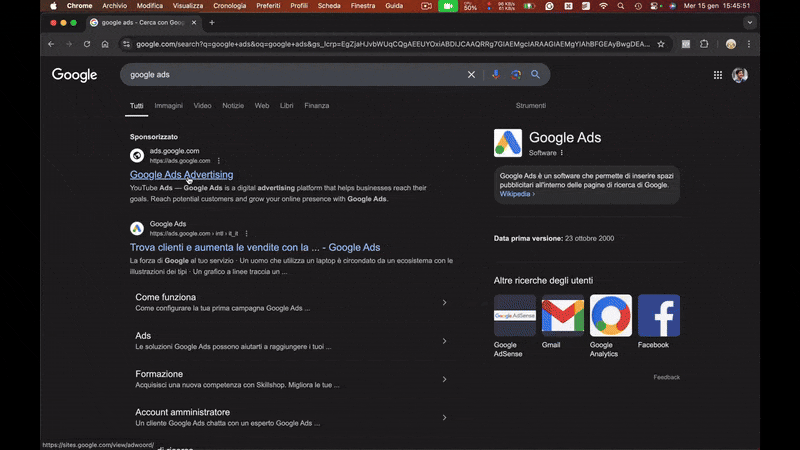Open the Archivio menu
Screen dimensions: 800x450
[114, 6]
